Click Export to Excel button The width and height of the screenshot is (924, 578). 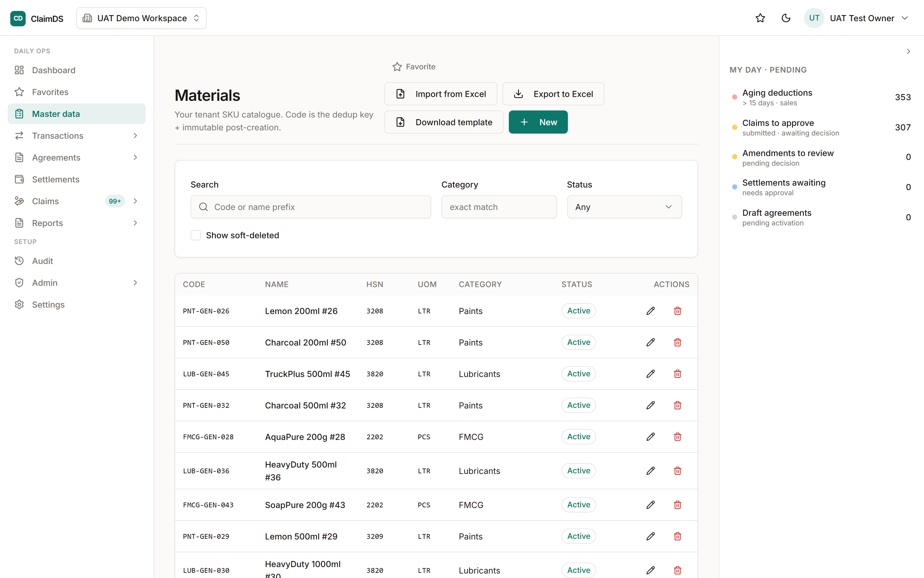(x=553, y=94)
